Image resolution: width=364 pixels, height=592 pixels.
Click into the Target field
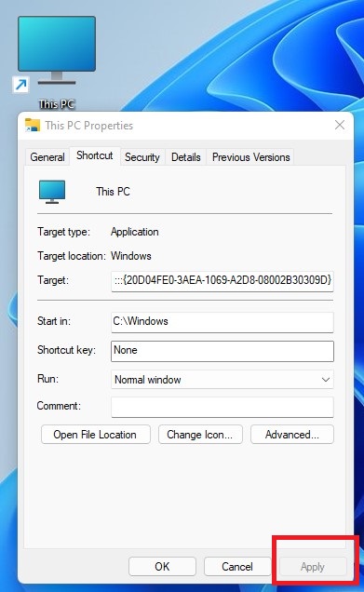tap(222, 280)
